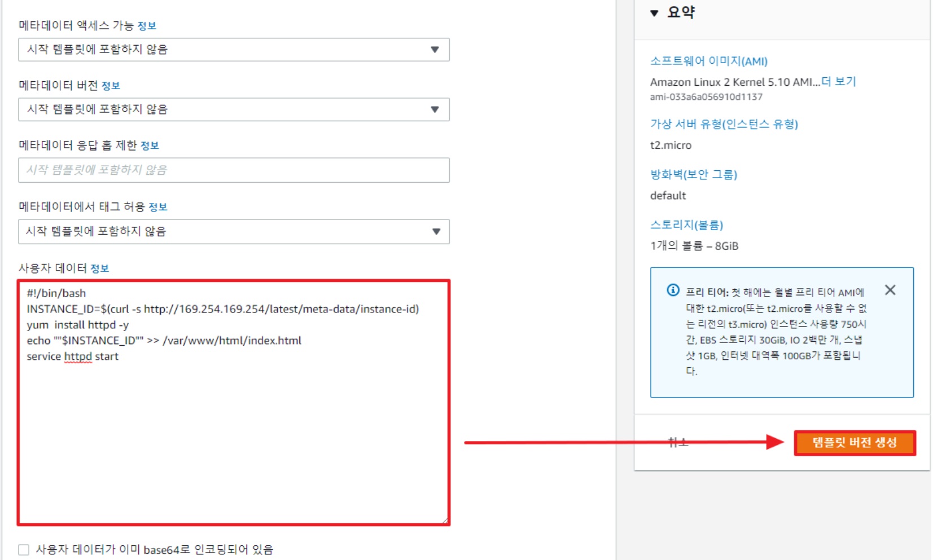The height and width of the screenshot is (560, 933).
Task: Click the 템플릿 버전 생성 button
Action: click(x=855, y=443)
